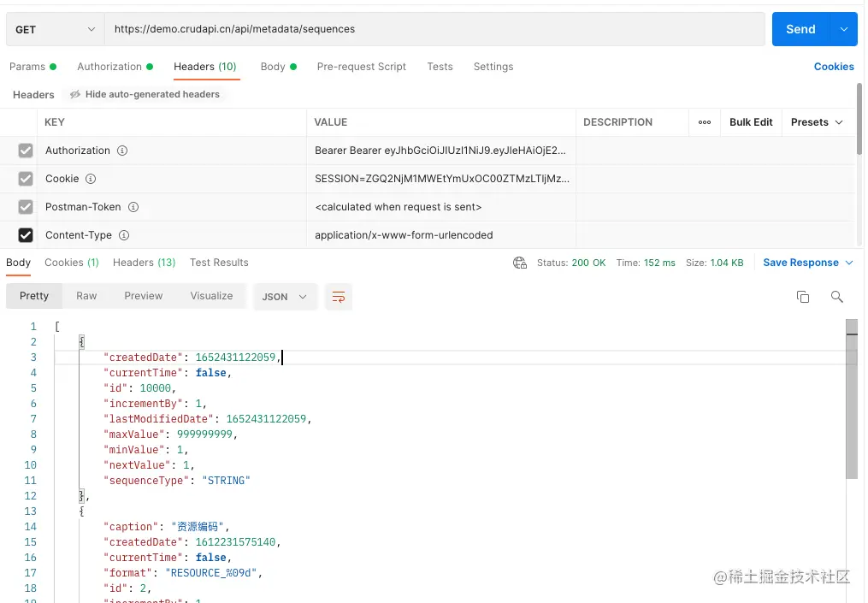Open the response Cookies (1) tab

tap(72, 263)
